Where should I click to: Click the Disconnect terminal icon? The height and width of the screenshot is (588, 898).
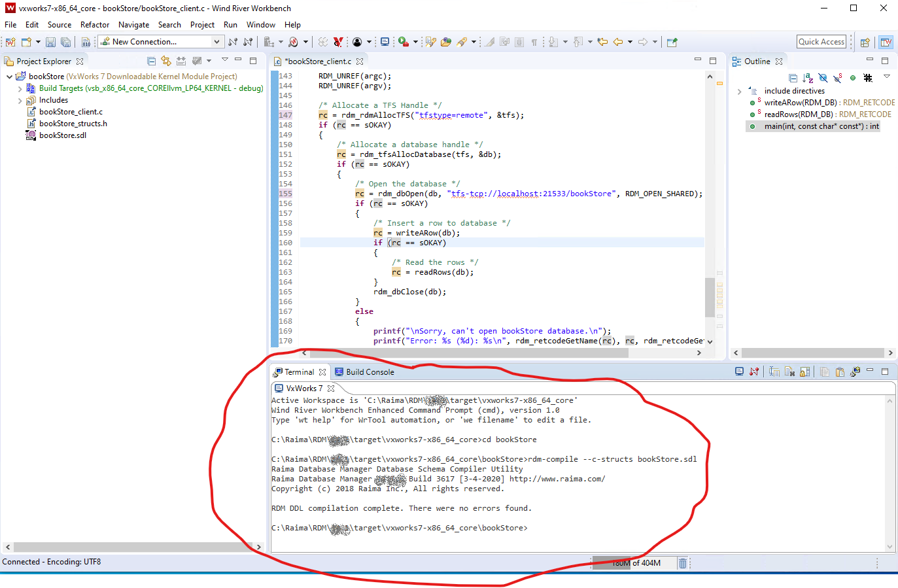pyautogui.click(x=754, y=372)
